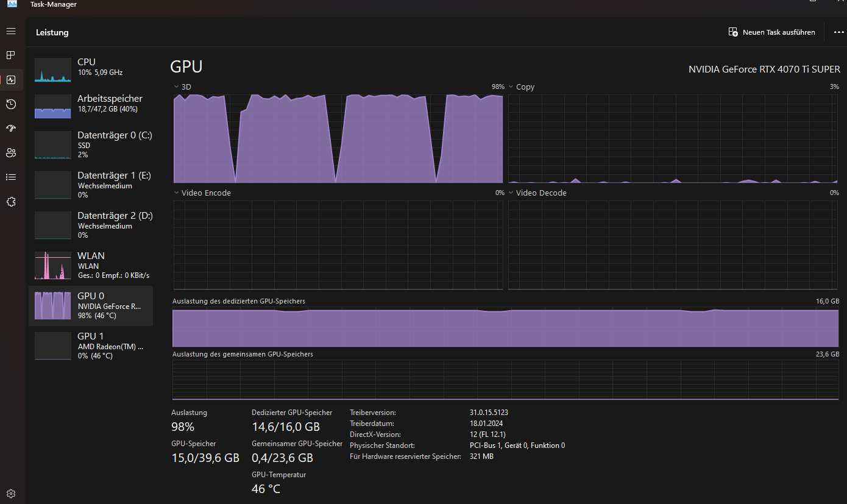The image size is (847, 504).
Task: Click driver date 18.01.2024
Action: pyautogui.click(x=486, y=424)
